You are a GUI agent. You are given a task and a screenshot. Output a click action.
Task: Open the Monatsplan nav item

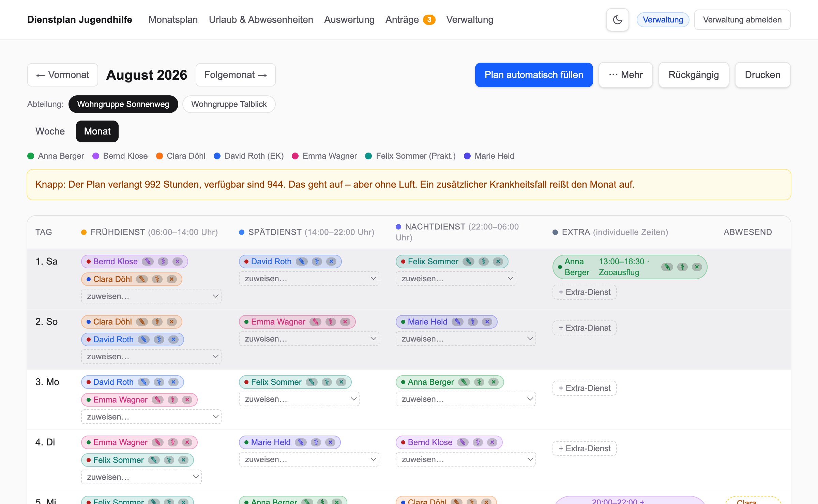[173, 20]
